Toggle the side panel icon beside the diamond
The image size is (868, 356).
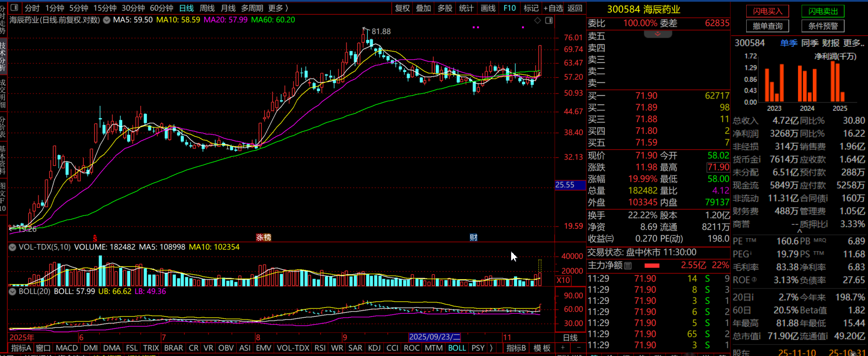coord(549,20)
